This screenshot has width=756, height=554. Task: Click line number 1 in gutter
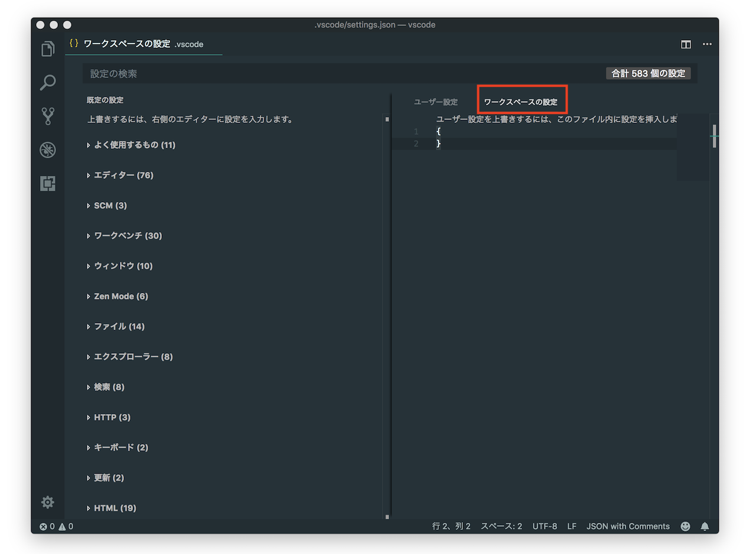416,131
